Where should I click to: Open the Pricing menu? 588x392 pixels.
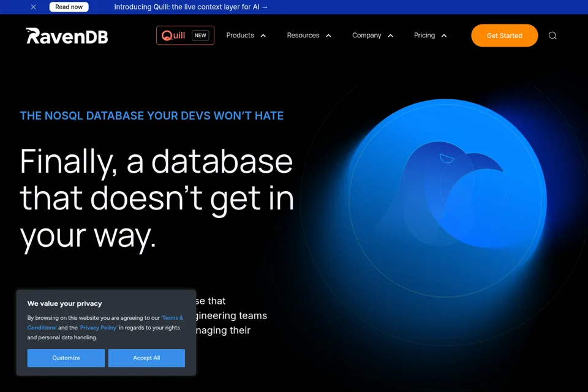pyautogui.click(x=424, y=36)
